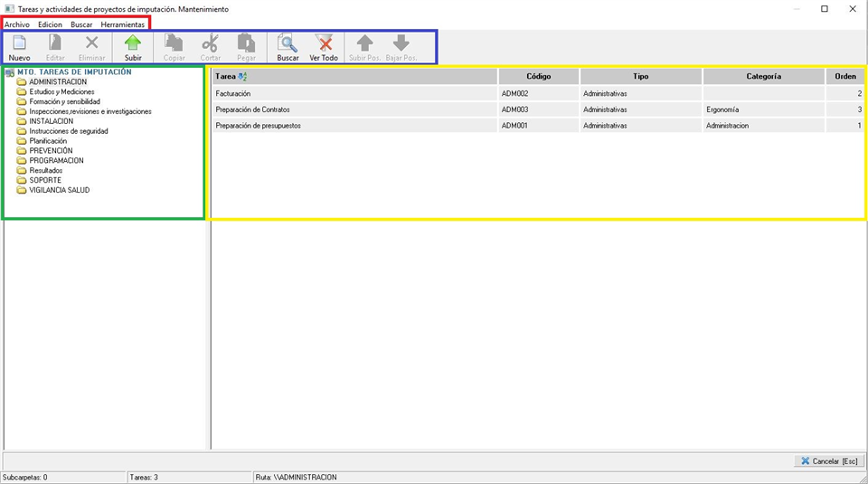Screen dimensions: 868x484
Task: Open the Archivo menu
Action: click(x=17, y=24)
